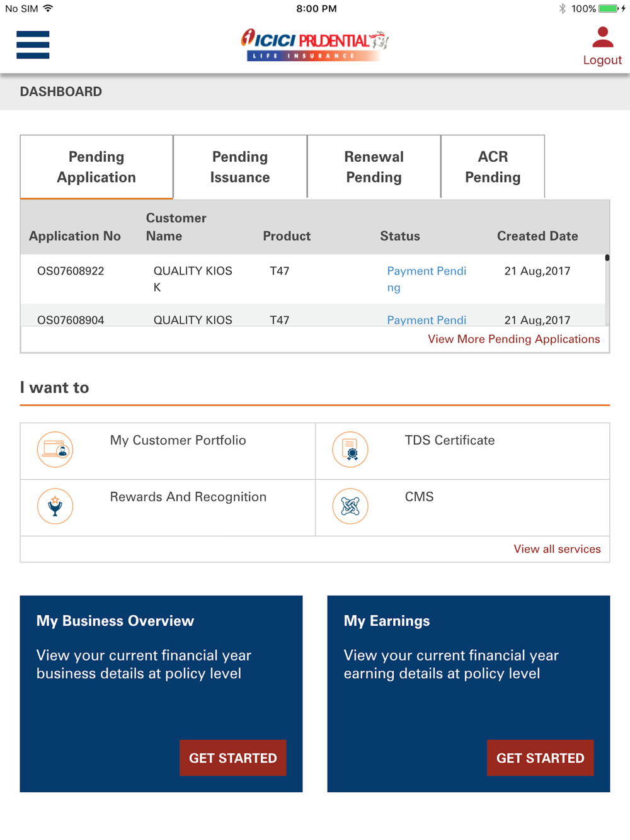Image resolution: width=630 pixels, height=840 pixels.
Task: Switch to the Pending Application tab
Action: pyautogui.click(x=96, y=167)
